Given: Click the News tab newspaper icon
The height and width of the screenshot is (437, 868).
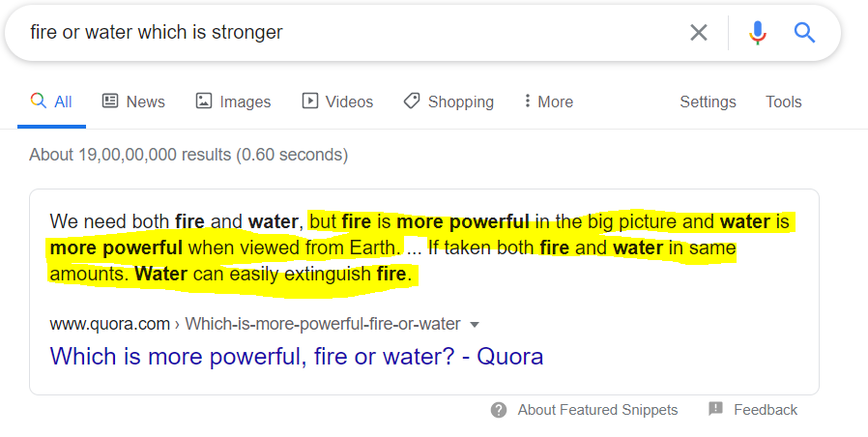Looking at the screenshot, I should point(110,101).
